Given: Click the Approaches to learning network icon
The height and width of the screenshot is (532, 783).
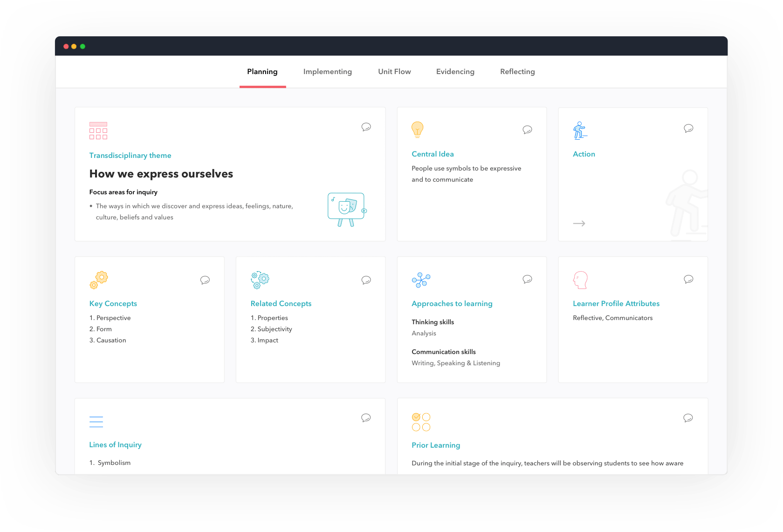Looking at the screenshot, I should pos(421,280).
